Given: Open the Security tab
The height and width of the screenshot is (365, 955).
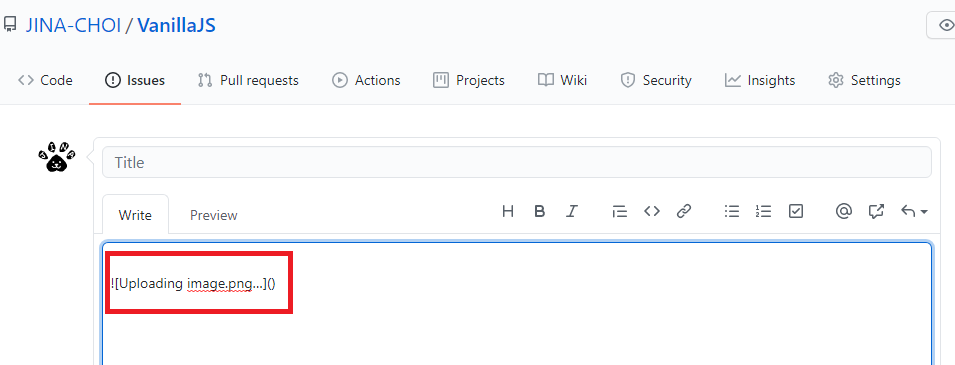Looking at the screenshot, I should pyautogui.click(x=656, y=80).
